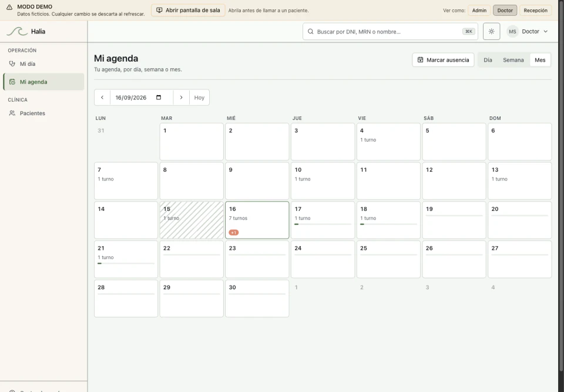Switch to Mes view
564x392 pixels.
click(x=540, y=60)
